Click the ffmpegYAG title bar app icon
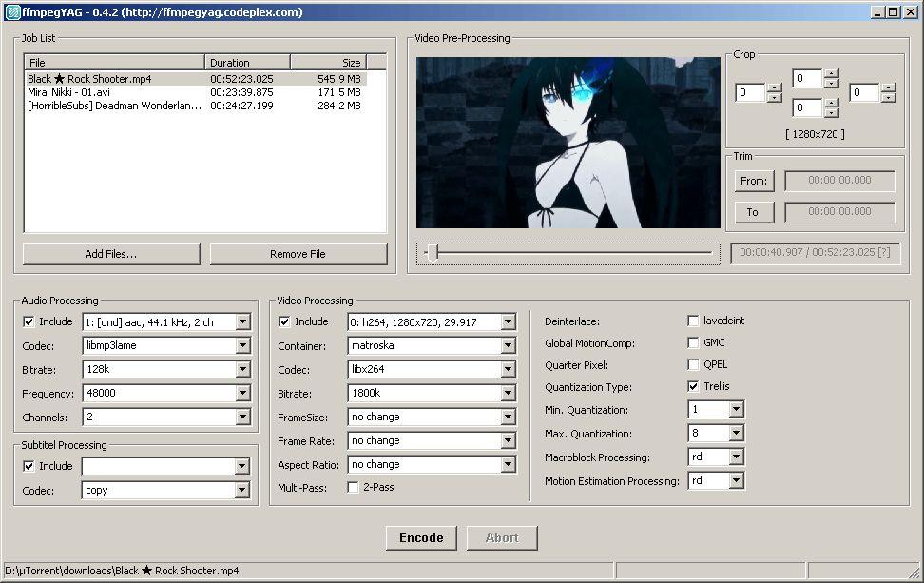The image size is (924, 583). (13, 11)
